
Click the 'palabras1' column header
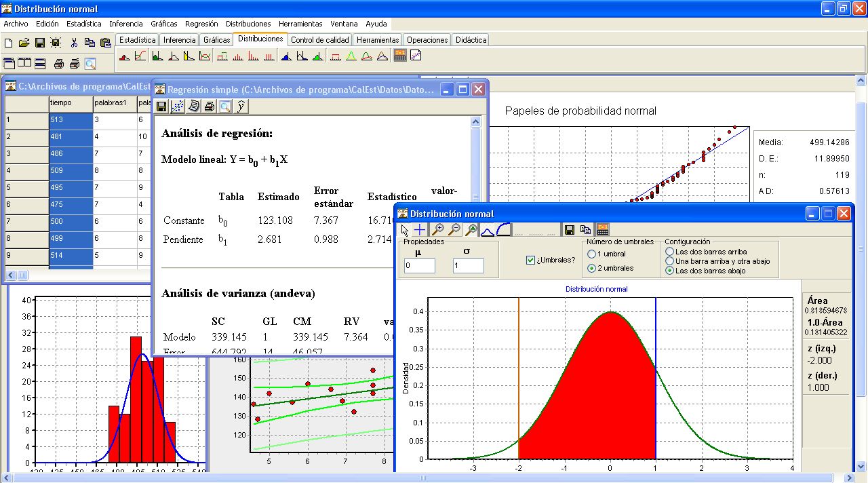[x=115, y=103]
